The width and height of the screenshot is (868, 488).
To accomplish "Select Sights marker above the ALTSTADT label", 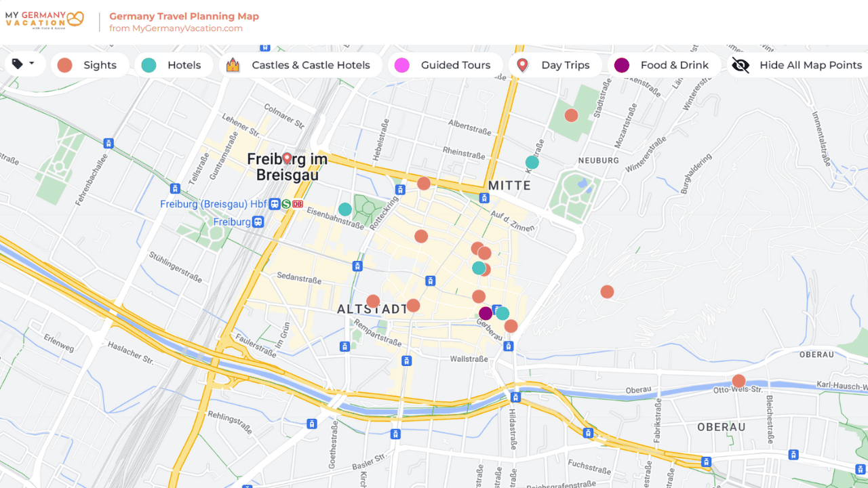I will tap(373, 302).
